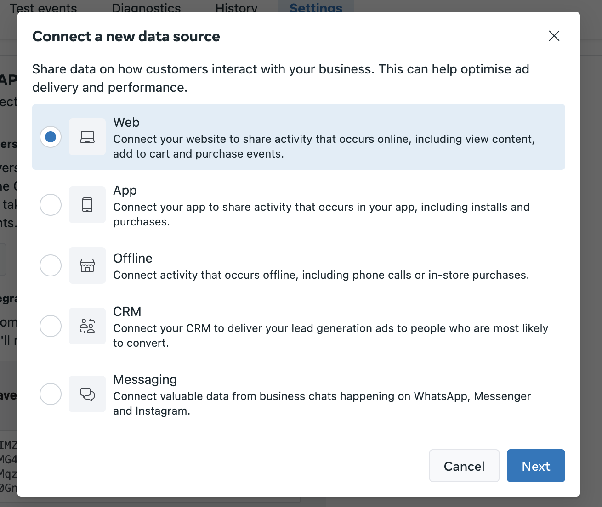The width and height of the screenshot is (602, 507).
Task: Select the Web radio button
Action: click(50, 137)
